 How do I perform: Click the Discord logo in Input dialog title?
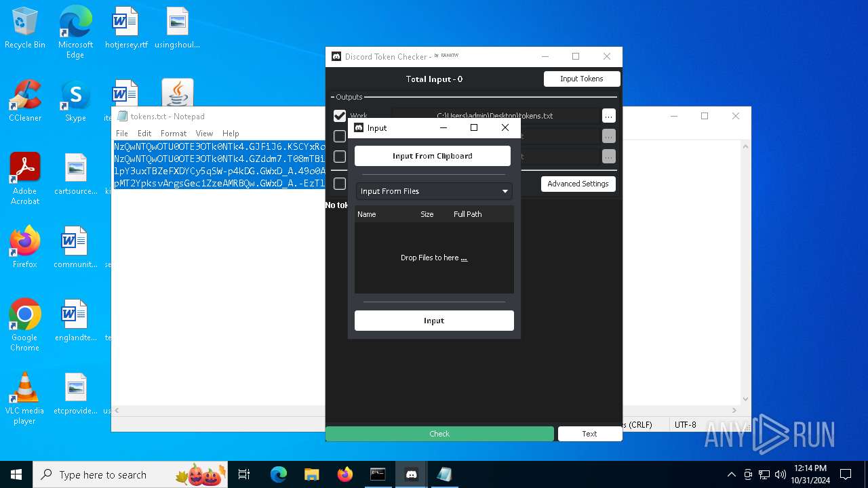pyautogui.click(x=359, y=127)
